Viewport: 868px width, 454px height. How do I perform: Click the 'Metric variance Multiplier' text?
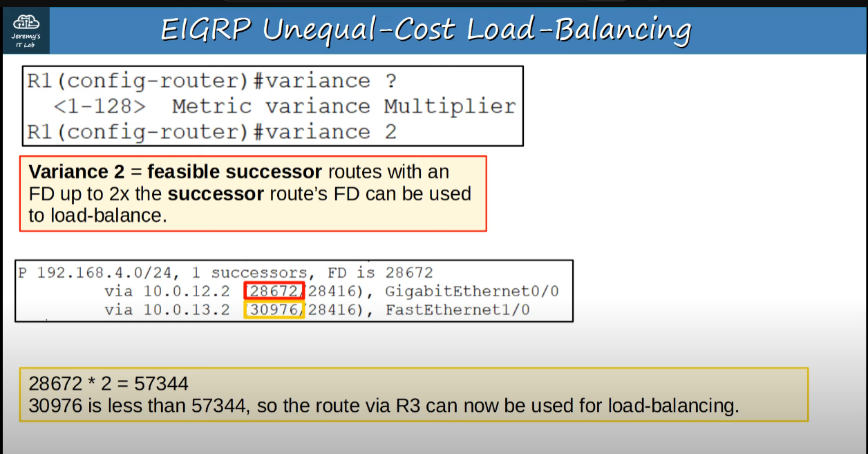[343, 106]
